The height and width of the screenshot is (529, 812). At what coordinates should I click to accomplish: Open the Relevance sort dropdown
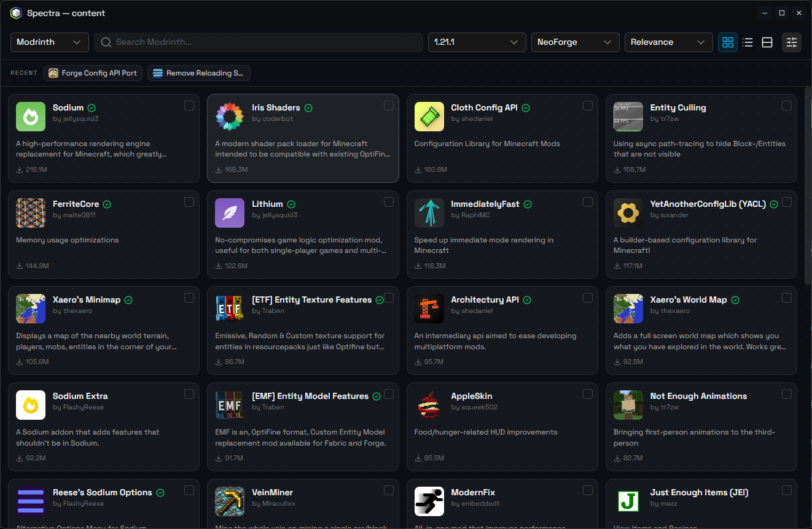click(669, 42)
